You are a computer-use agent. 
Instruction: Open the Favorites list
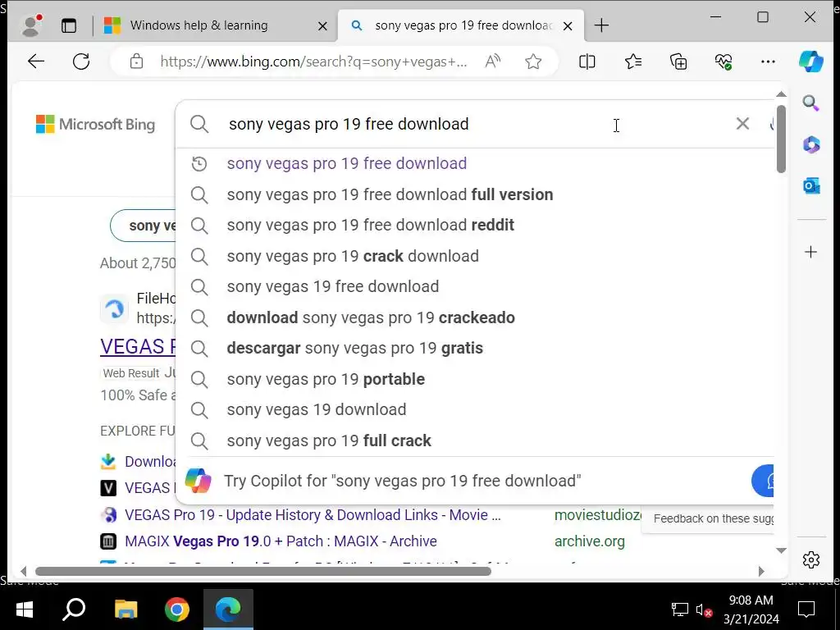point(633,61)
